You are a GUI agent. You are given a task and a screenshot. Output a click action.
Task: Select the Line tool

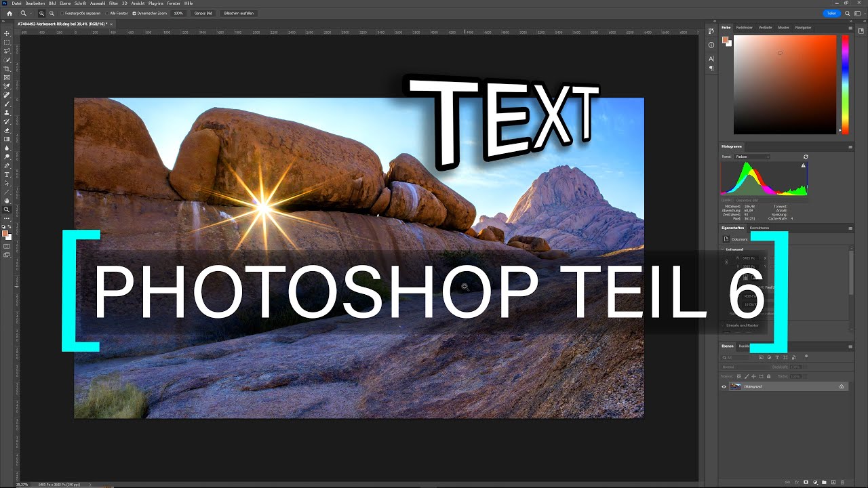point(7,192)
